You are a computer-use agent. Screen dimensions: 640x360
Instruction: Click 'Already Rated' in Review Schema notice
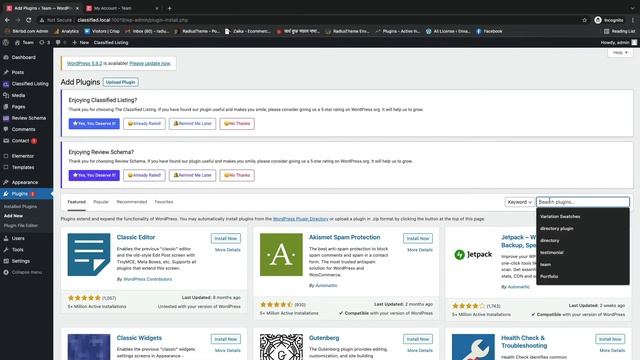pyautogui.click(x=144, y=176)
